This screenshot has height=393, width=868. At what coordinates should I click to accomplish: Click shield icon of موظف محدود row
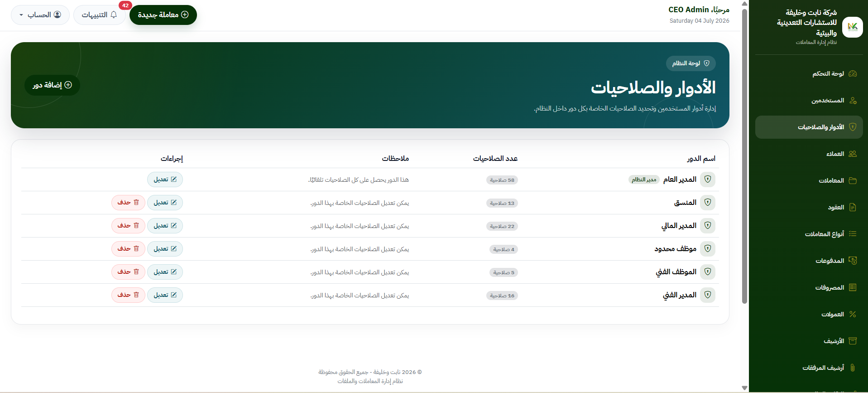click(708, 249)
